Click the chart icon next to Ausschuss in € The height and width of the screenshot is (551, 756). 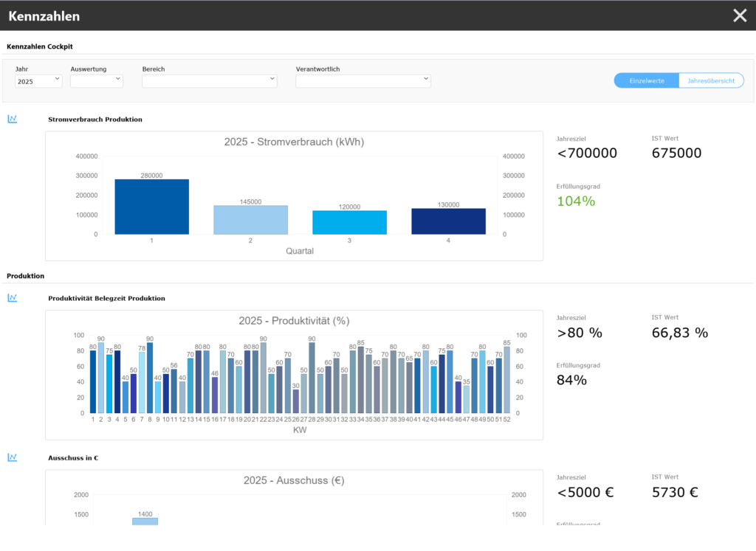click(12, 457)
